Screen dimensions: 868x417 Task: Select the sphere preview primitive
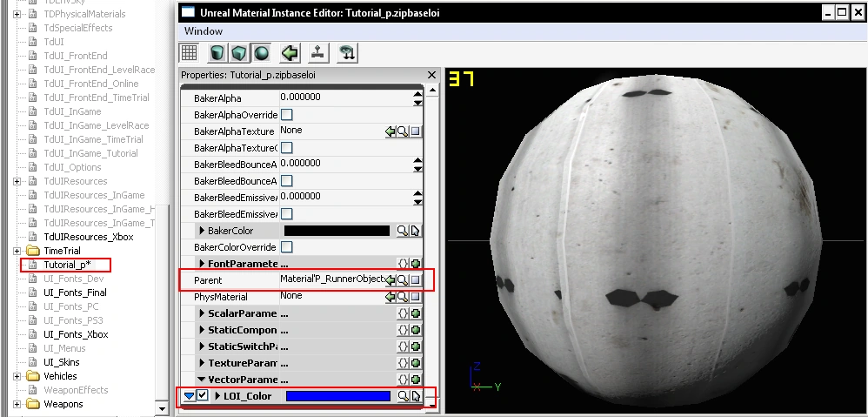pyautogui.click(x=262, y=53)
